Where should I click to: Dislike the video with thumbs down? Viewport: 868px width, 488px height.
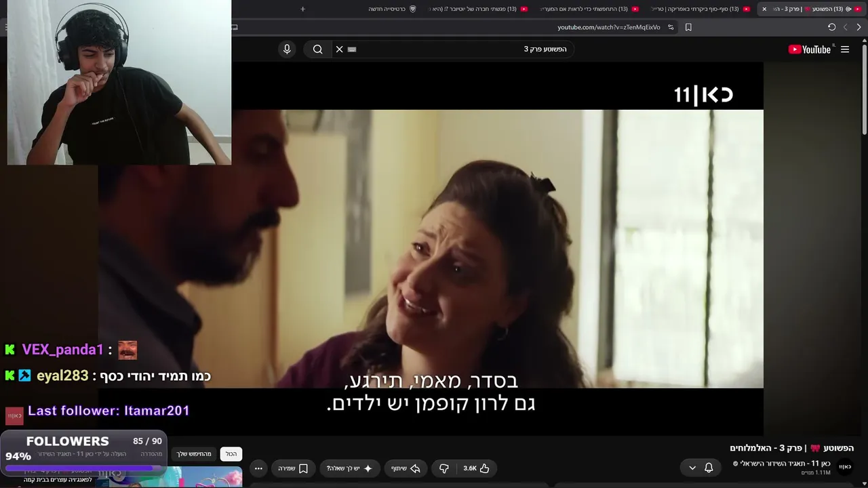tap(444, 468)
